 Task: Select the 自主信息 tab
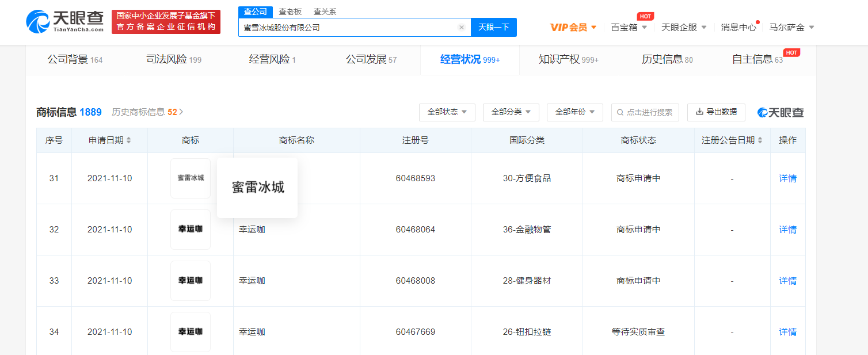[x=757, y=59]
